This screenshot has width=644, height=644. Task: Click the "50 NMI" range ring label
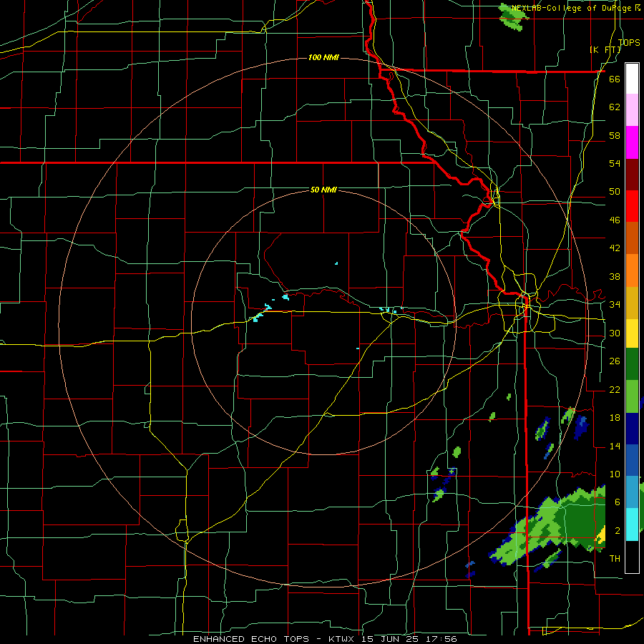[x=323, y=190]
